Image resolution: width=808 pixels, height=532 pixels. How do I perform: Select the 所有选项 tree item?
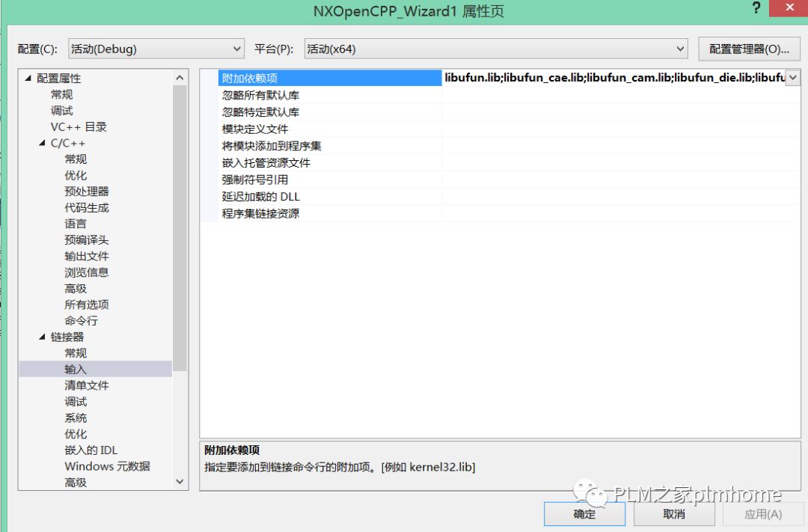pos(87,305)
